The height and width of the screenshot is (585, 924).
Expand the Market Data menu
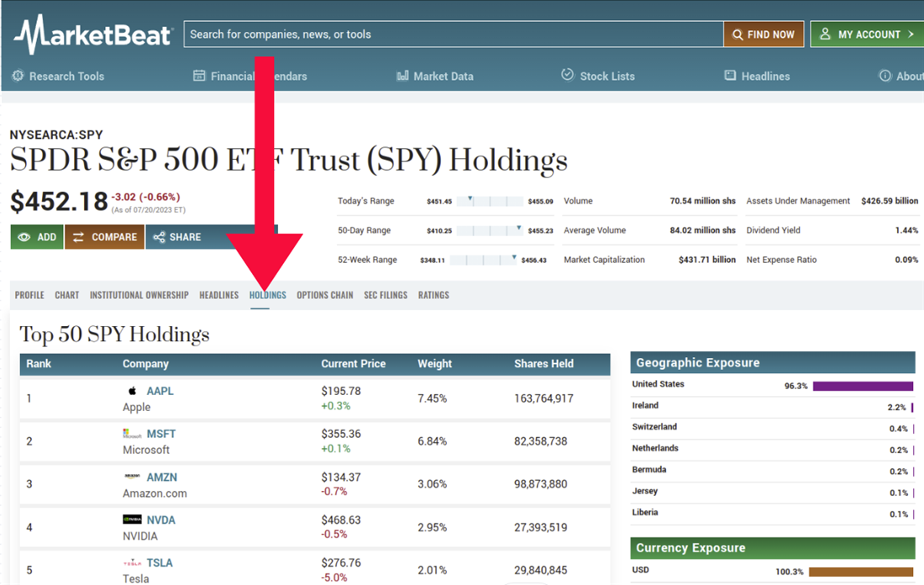pyautogui.click(x=434, y=76)
